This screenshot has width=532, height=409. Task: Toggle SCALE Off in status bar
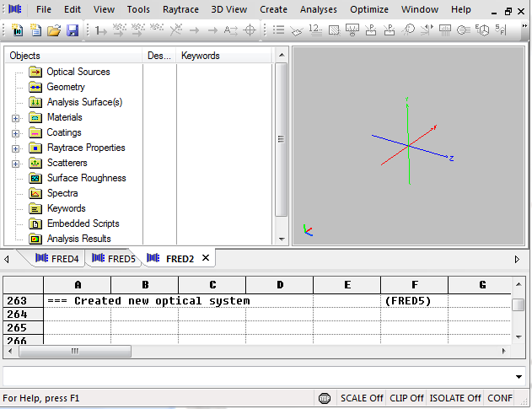pyautogui.click(x=361, y=398)
